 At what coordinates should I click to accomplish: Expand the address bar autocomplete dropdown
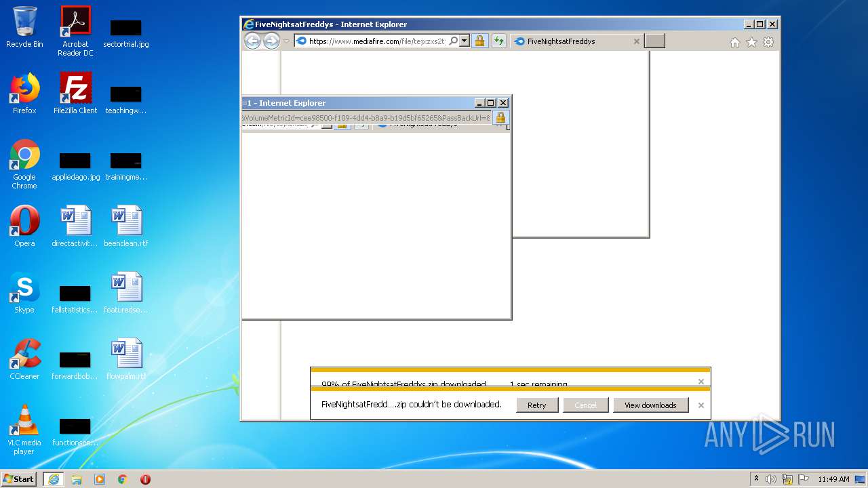464,41
